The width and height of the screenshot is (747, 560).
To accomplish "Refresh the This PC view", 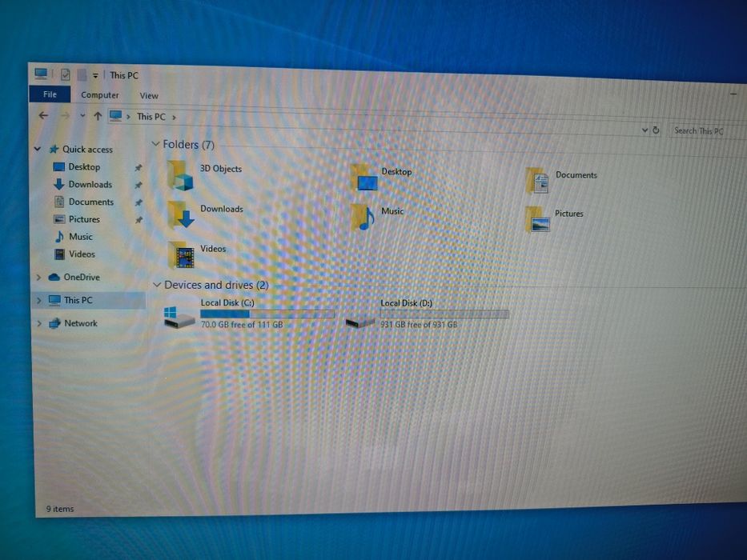I will (x=656, y=130).
